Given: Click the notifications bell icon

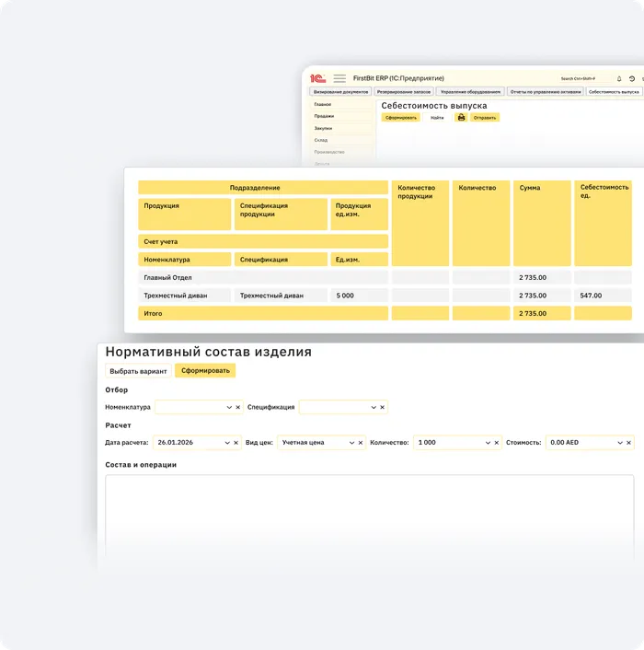Looking at the screenshot, I should 619,78.
